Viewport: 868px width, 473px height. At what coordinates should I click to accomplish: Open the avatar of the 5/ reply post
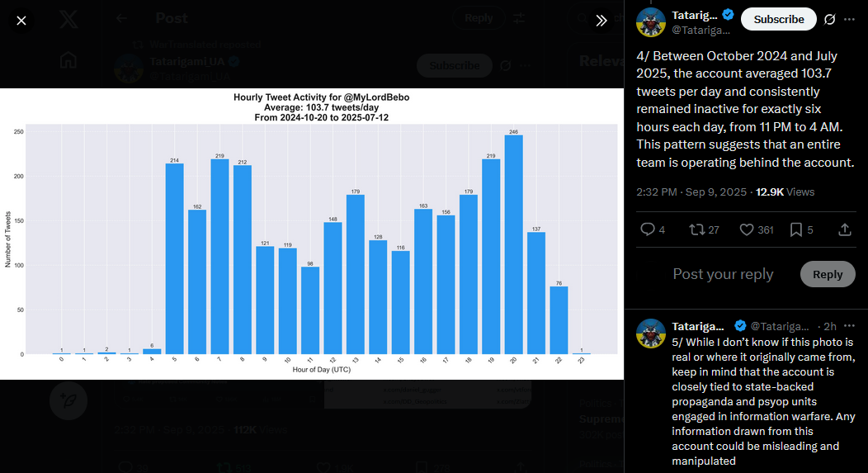coord(650,333)
